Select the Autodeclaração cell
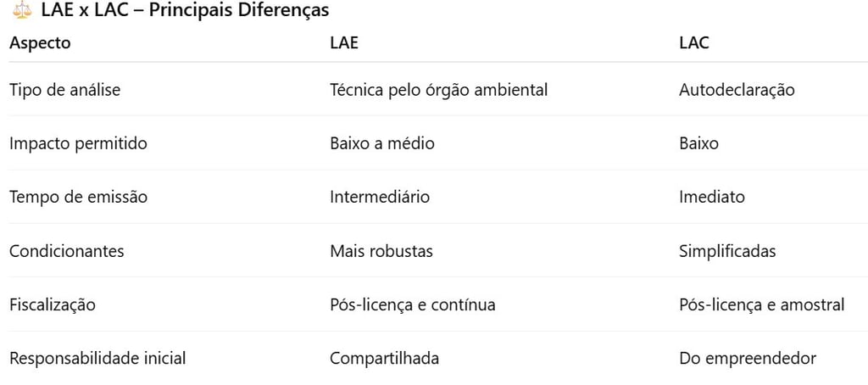868x385 pixels. (737, 89)
